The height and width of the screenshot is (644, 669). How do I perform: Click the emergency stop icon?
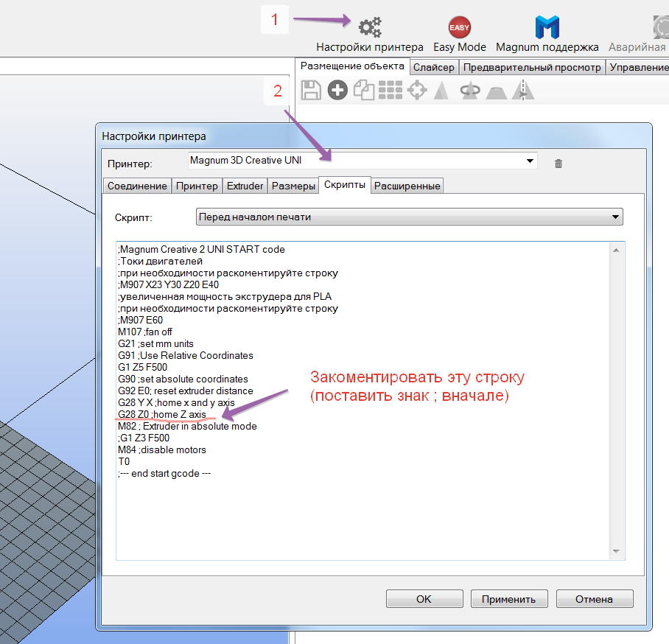(x=661, y=27)
